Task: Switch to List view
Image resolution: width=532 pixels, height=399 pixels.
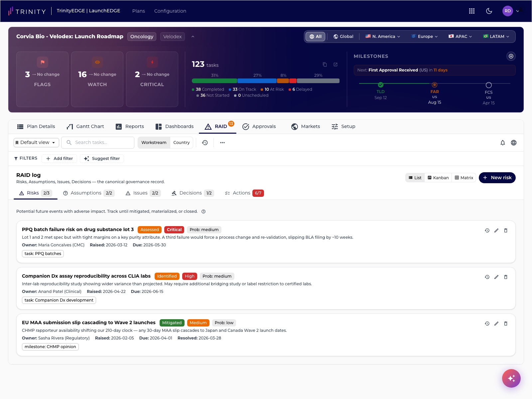Action: (415, 178)
